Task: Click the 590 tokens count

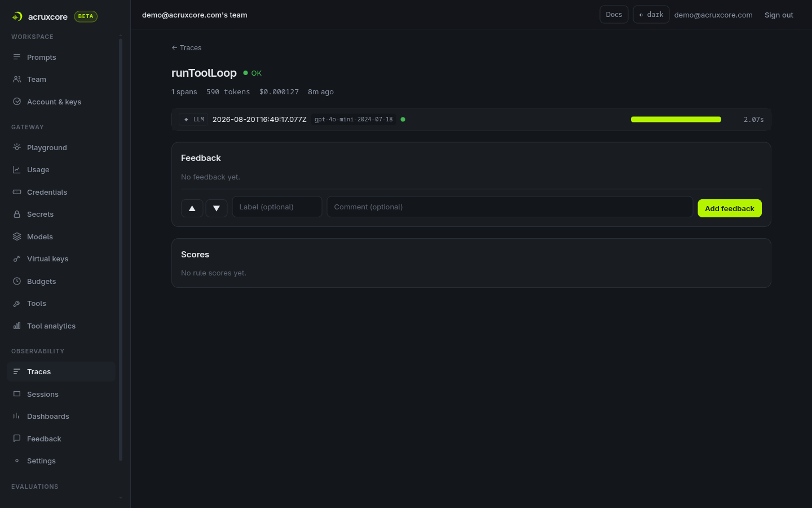Action: point(228,92)
